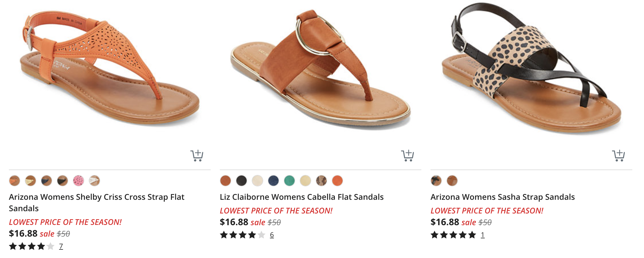The width and height of the screenshot is (644, 258).
Task: Add Arizona Shelby Criss Cross sandals to cart
Action: click(x=197, y=156)
